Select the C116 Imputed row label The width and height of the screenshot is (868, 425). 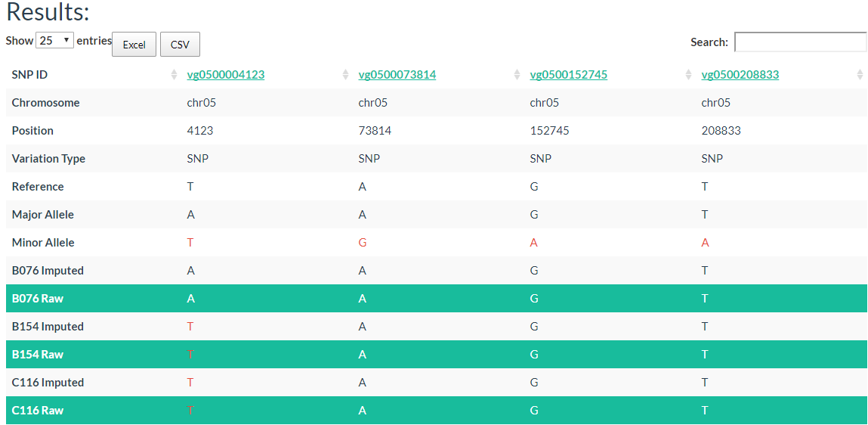48,383
